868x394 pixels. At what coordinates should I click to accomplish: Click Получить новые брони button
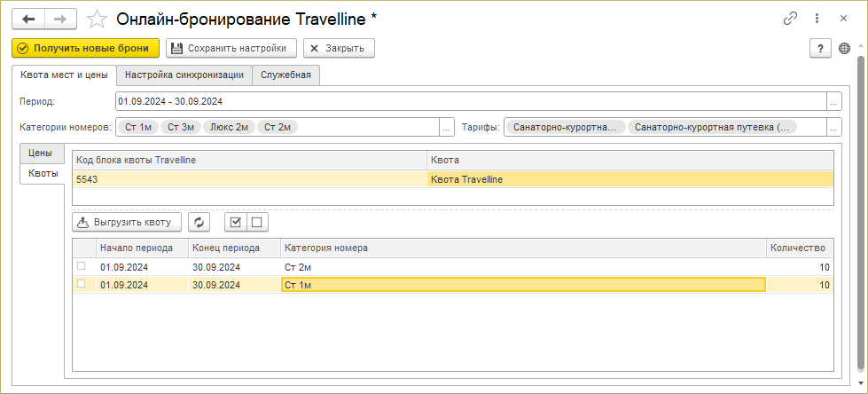pos(86,48)
